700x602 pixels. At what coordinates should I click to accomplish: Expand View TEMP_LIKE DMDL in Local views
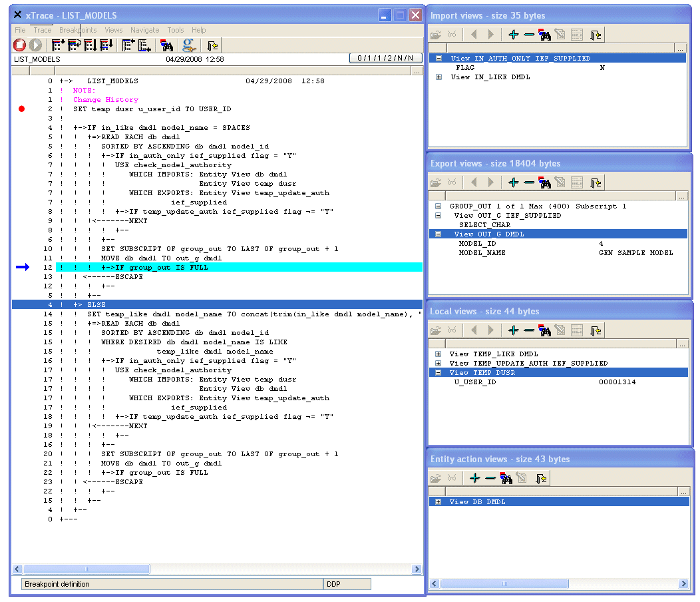coord(438,354)
